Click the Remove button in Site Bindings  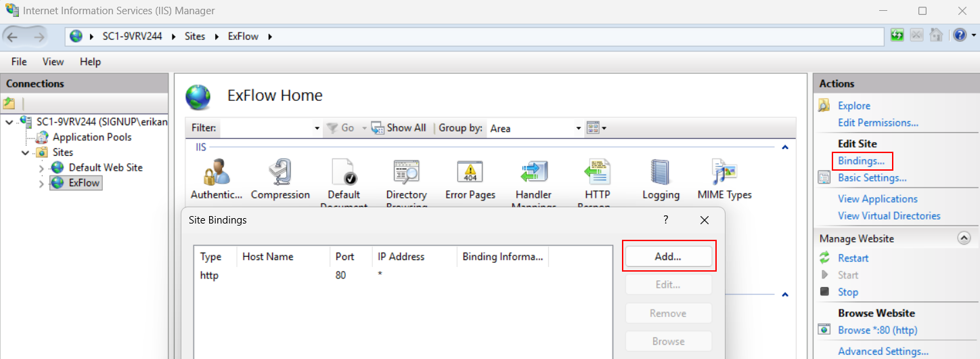click(x=668, y=313)
